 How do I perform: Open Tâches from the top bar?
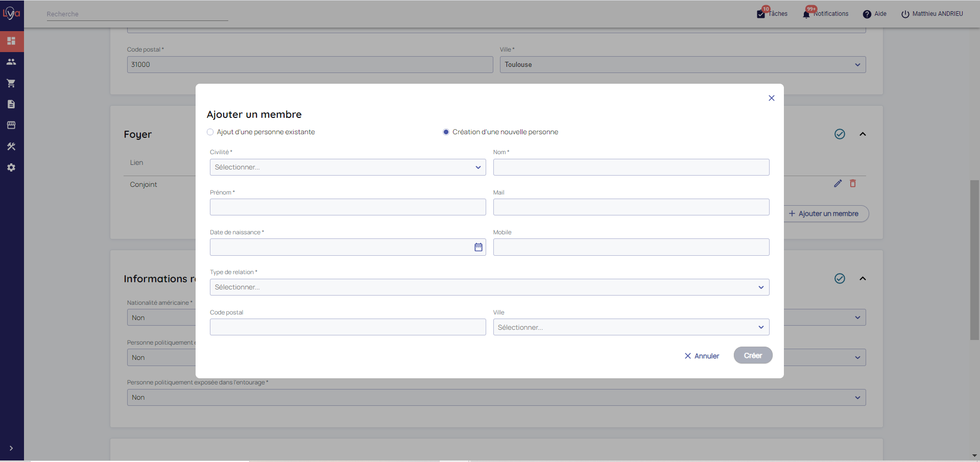tap(772, 14)
